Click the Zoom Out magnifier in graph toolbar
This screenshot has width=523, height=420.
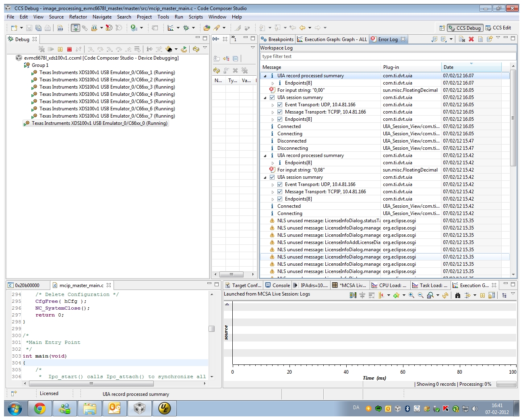coord(420,295)
